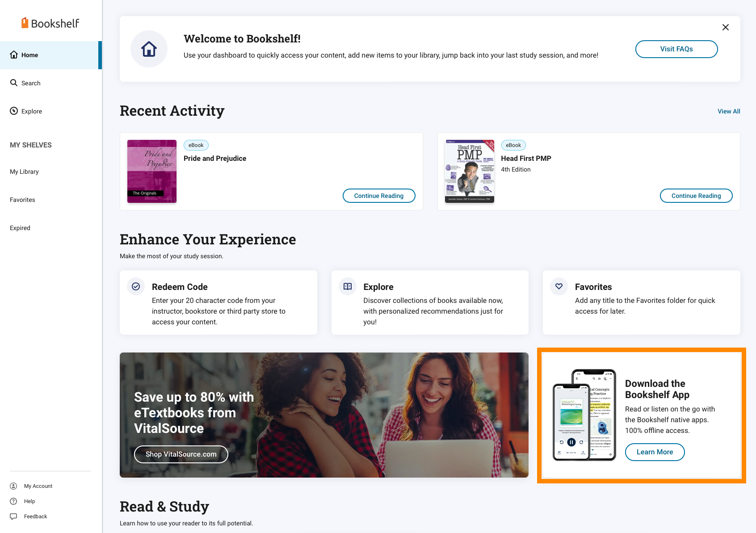756x533 pixels.
Task: Click the large house icon in welcome banner
Action: point(149,49)
